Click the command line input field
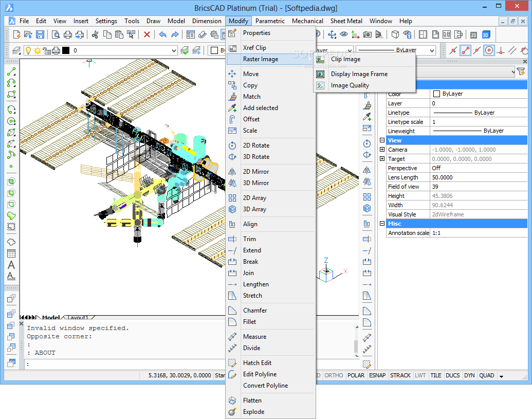The height and width of the screenshot is (419, 532). click(x=124, y=365)
